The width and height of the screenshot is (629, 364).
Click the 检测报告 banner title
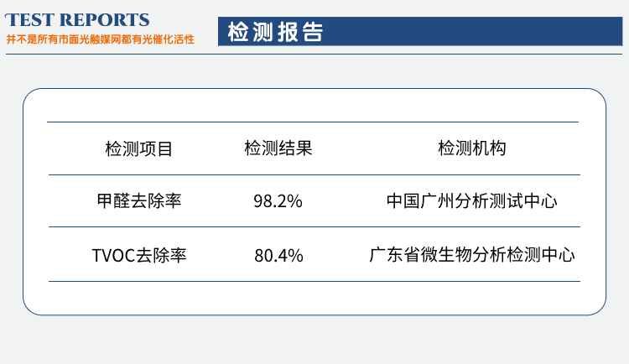tap(275, 32)
